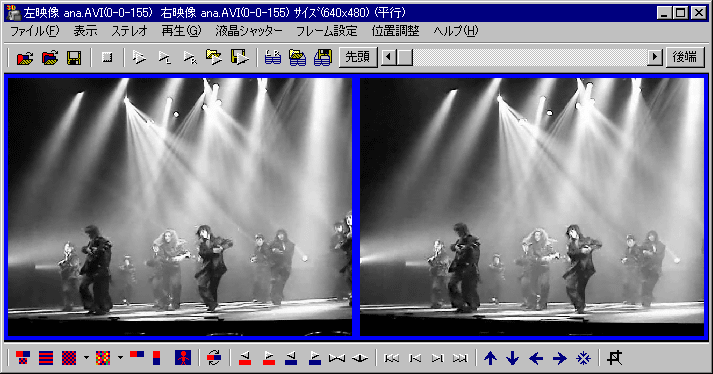Click the blue snowflake reset position icon
This screenshot has width=713, height=374.
583,358
